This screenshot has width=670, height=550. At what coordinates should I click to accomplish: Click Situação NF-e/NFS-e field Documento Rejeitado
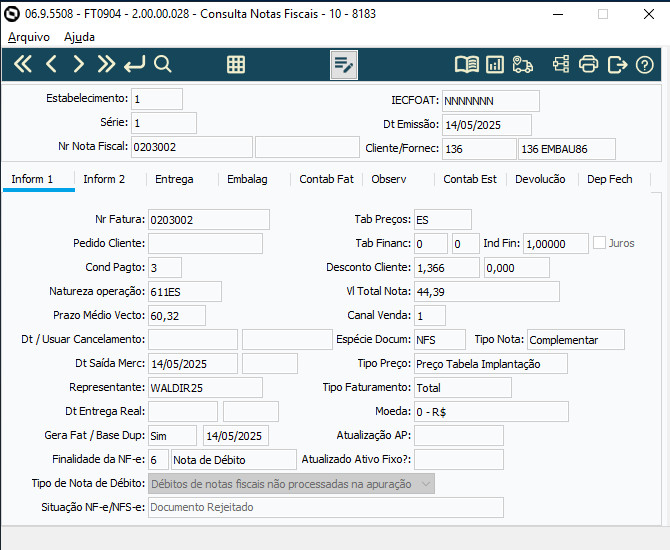(326, 507)
